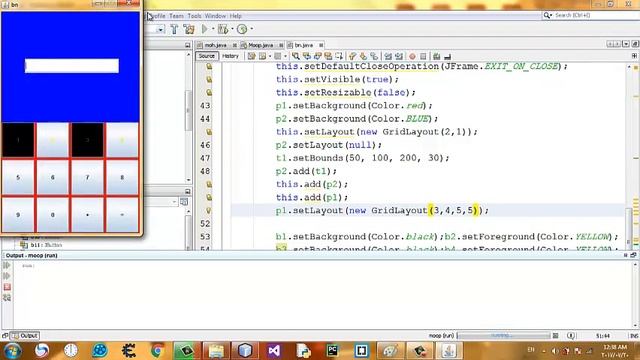Click Find Next Occurrence icon
This screenshot has width=640, height=360.
[x=318, y=56]
